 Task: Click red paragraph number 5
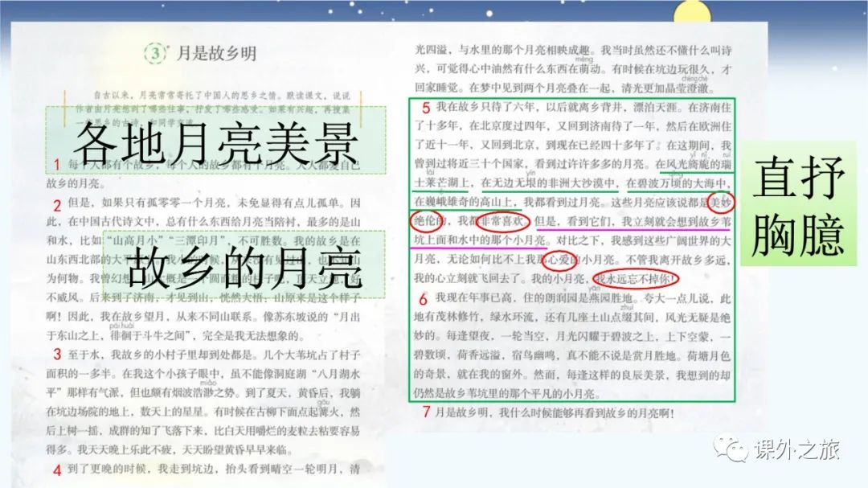point(426,108)
